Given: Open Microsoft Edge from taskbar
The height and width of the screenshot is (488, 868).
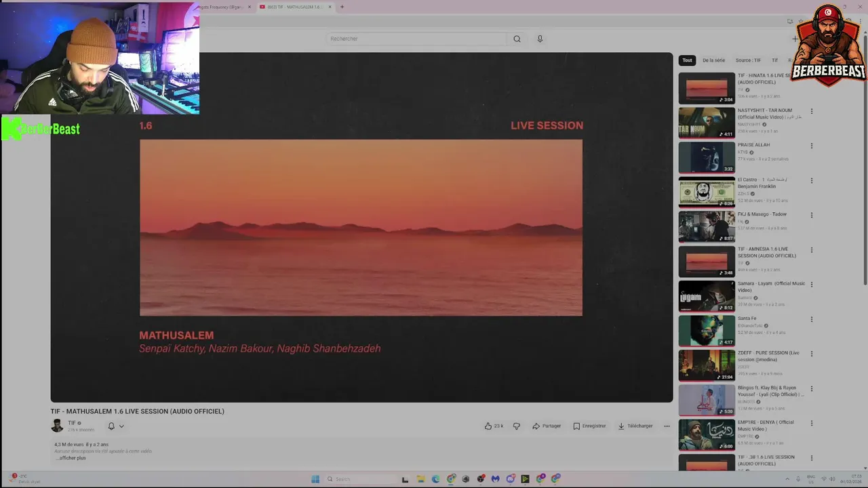Looking at the screenshot, I should click(x=435, y=479).
